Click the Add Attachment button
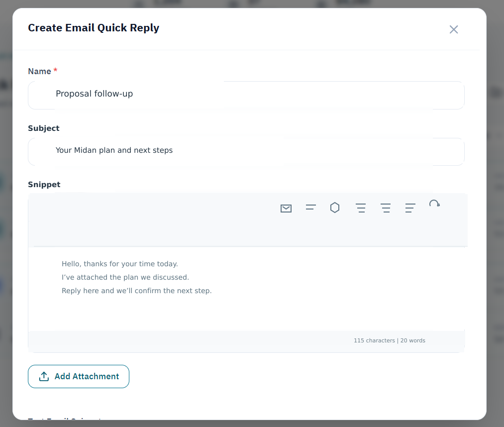The height and width of the screenshot is (427, 504). (79, 376)
